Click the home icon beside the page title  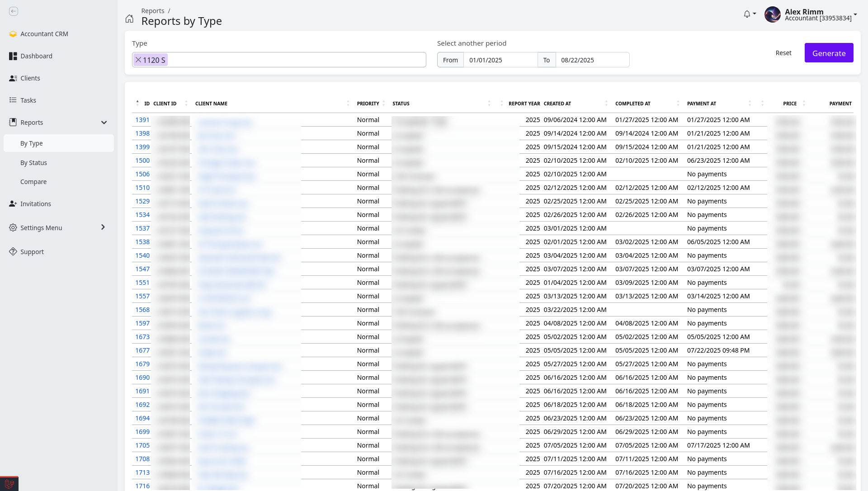pyautogui.click(x=129, y=19)
